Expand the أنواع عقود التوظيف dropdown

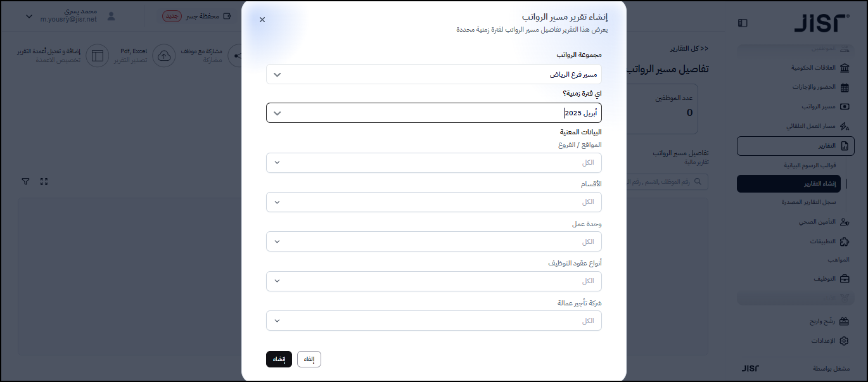[433, 281]
